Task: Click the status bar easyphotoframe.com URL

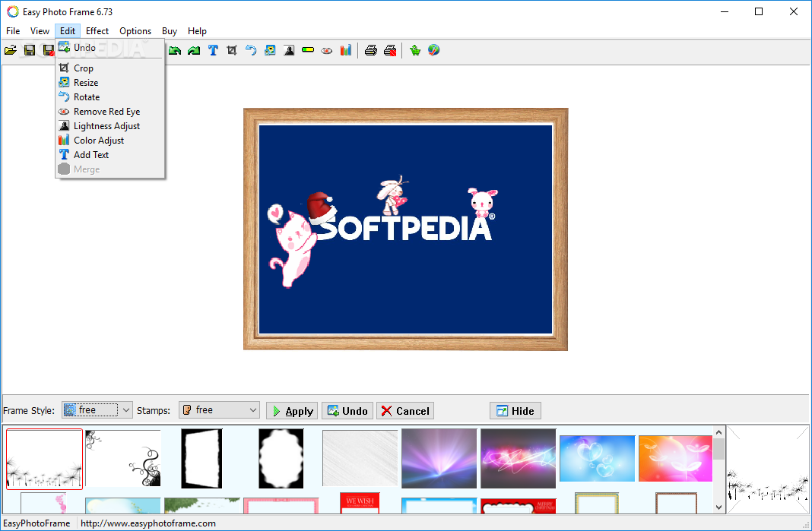Action: pyautogui.click(x=148, y=523)
